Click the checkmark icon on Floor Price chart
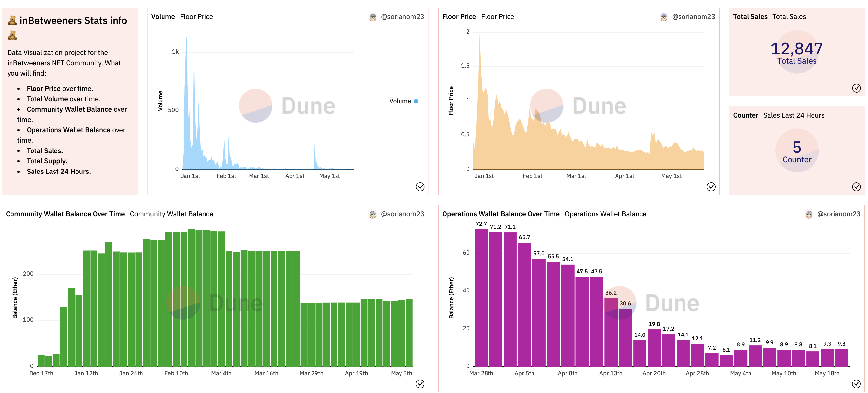Screen dimensions: 868x393 711,187
